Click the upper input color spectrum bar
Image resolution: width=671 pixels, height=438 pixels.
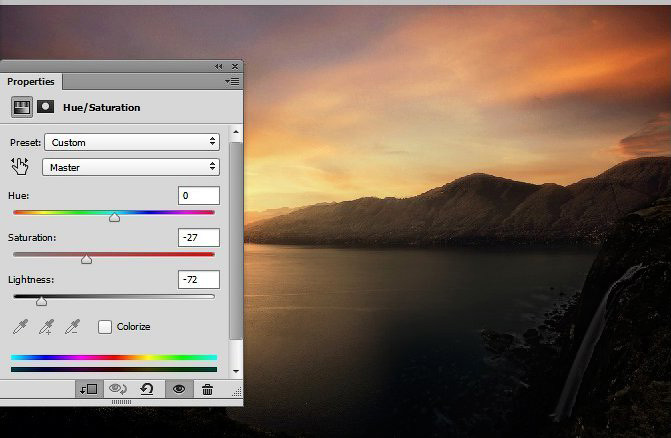click(114, 357)
